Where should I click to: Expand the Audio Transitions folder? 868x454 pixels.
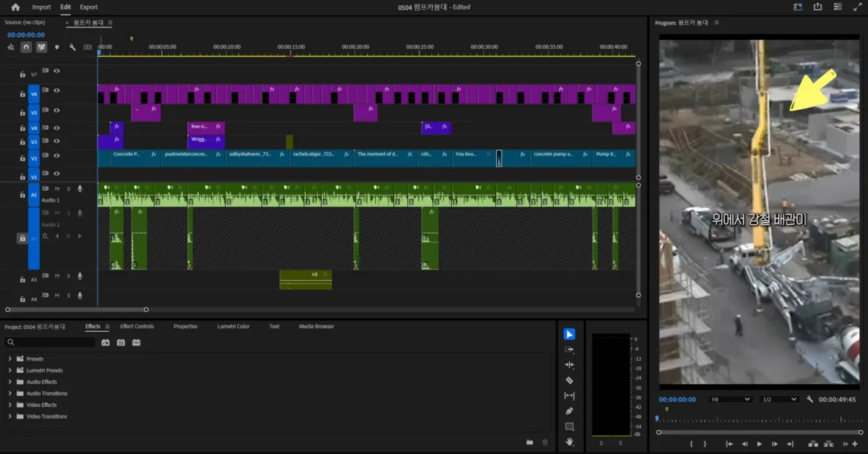(x=10, y=393)
